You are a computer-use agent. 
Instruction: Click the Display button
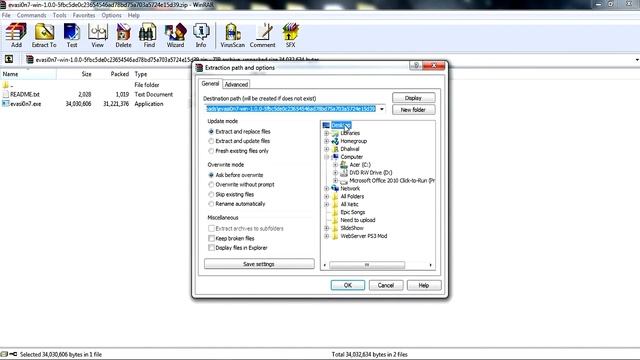pos(413,98)
